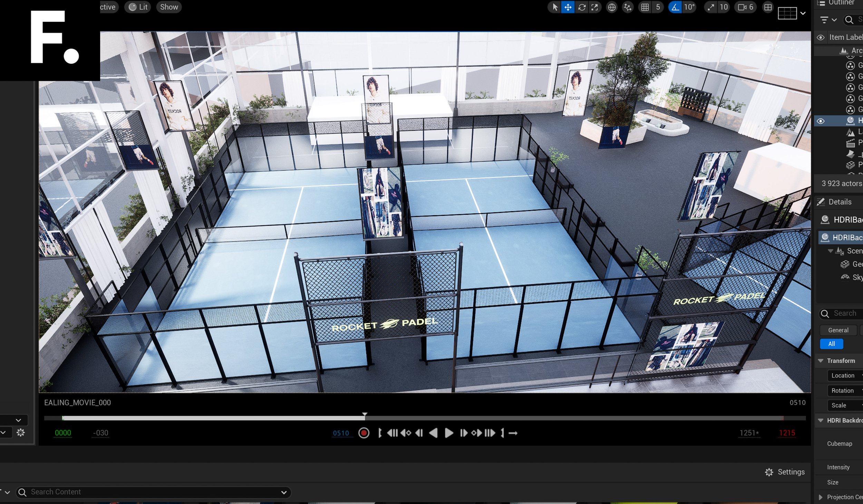Edit red end frame 1215 value
The image size is (863, 504).
(x=787, y=433)
